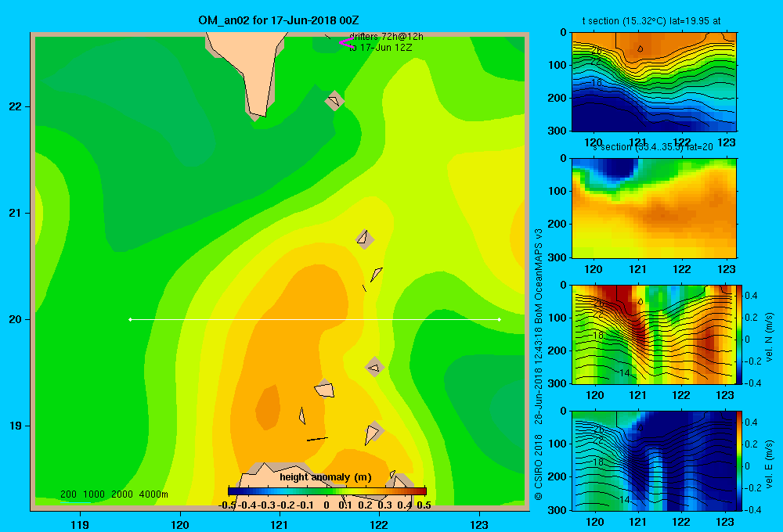Click the title 'OM_an02 for 17-Jun-2018 00Z'

click(x=278, y=20)
